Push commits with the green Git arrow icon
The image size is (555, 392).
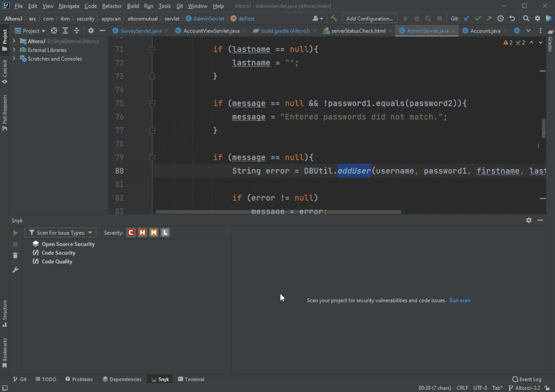coord(489,18)
